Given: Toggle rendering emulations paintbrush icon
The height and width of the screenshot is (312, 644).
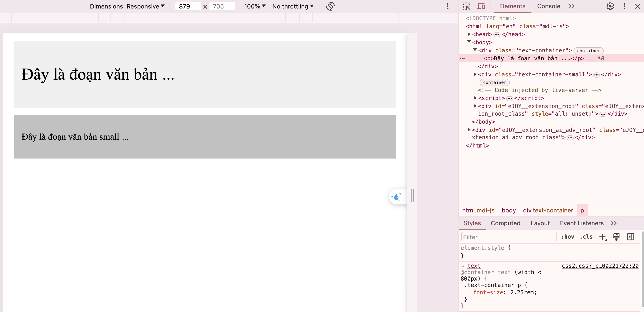Looking at the screenshot, I should 616,237.
